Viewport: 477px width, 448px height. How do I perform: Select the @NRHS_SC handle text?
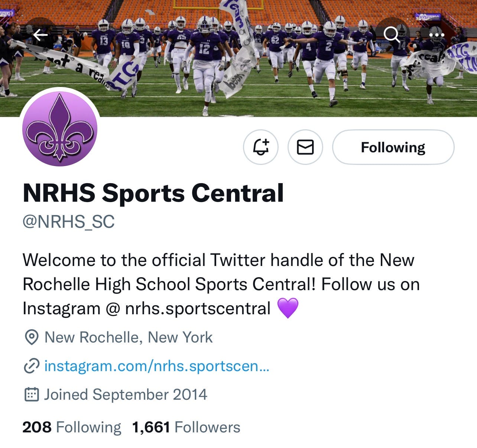point(69,222)
